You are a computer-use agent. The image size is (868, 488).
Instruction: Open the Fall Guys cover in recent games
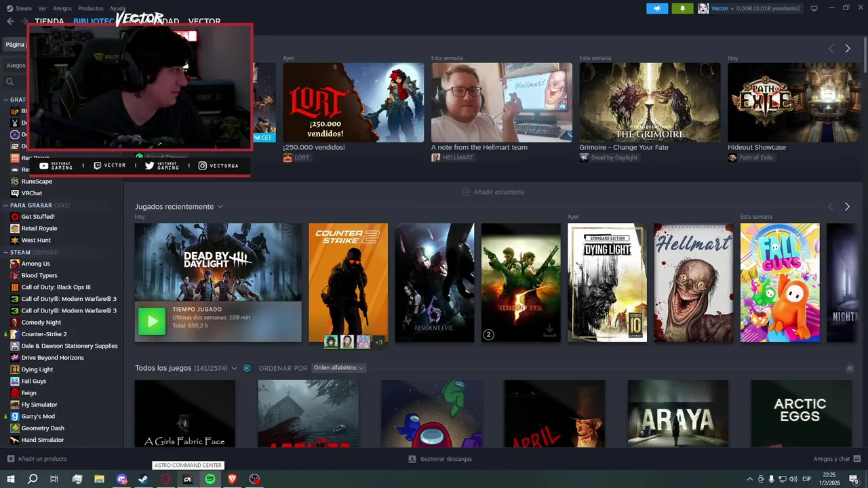780,283
